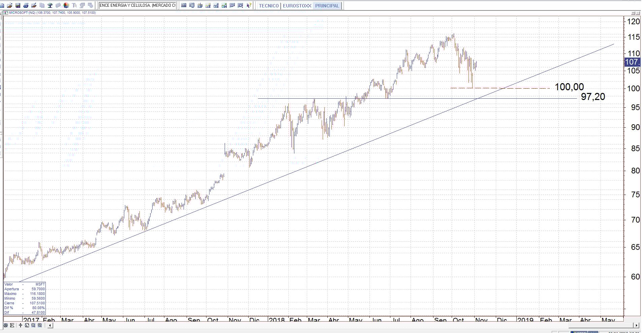Switch to the EUROSTOXX tab
The width and height of the screenshot is (644, 333).
pyautogui.click(x=297, y=6)
